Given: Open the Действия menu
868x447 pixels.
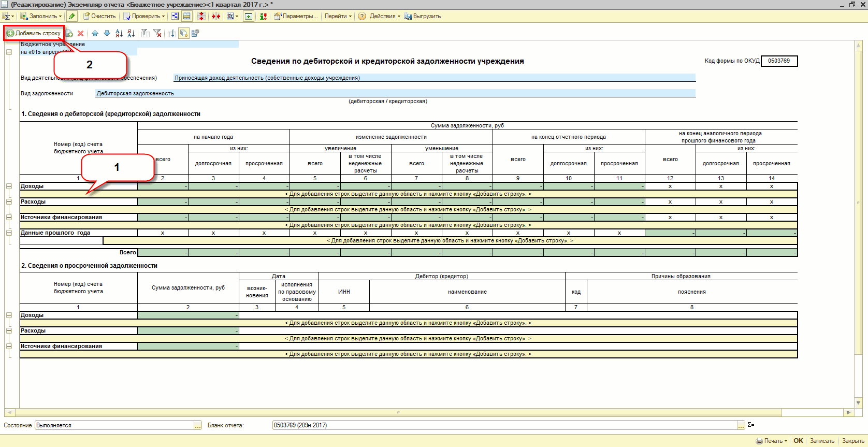Looking at the screenshot, I should 385,16.
